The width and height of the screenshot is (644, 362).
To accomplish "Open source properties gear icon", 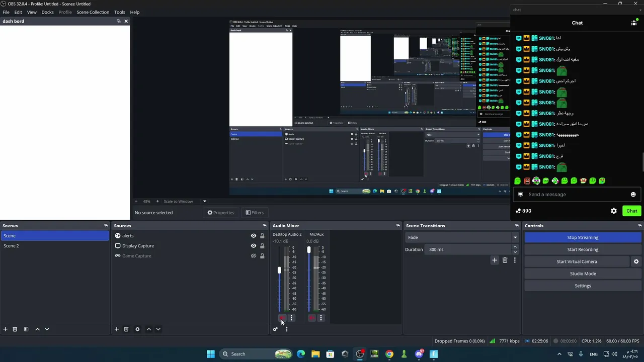I will point(137,329).
